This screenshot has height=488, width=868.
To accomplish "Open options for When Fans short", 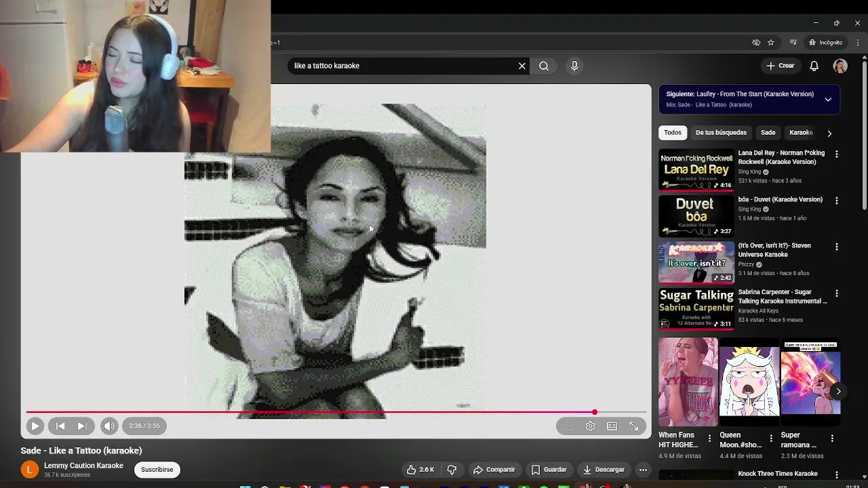I will point(709,439).
